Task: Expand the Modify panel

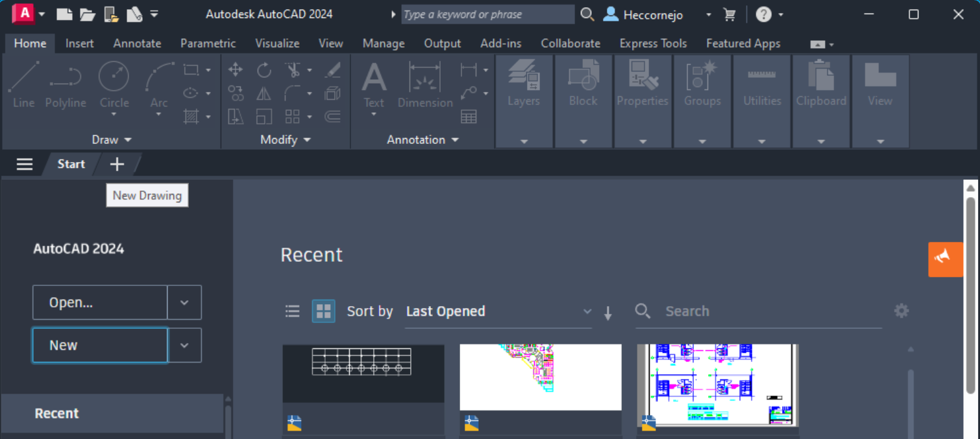Action: pos(286,139)
